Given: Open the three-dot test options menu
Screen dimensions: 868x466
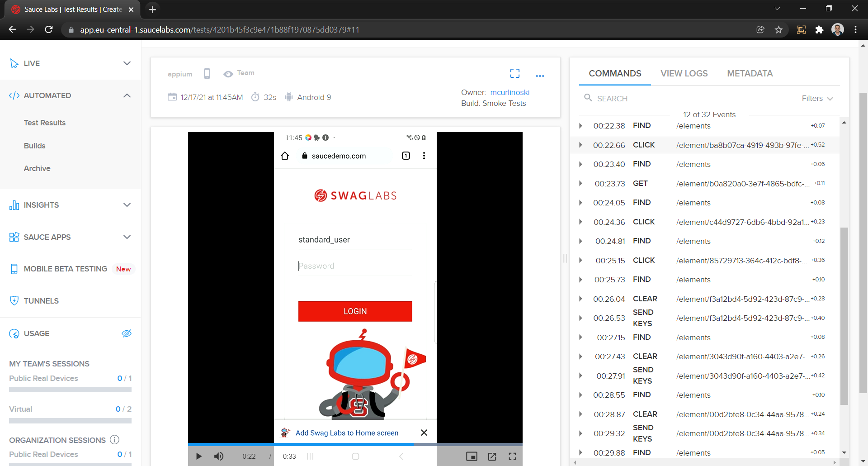Looking at the screenshot, I should (540, 76).
